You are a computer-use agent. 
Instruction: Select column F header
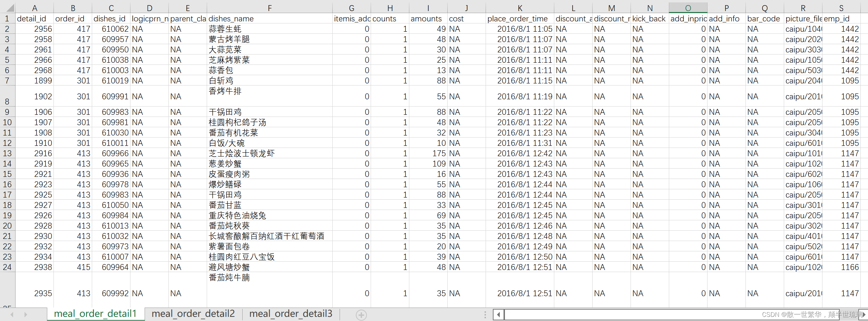(270, 8)
